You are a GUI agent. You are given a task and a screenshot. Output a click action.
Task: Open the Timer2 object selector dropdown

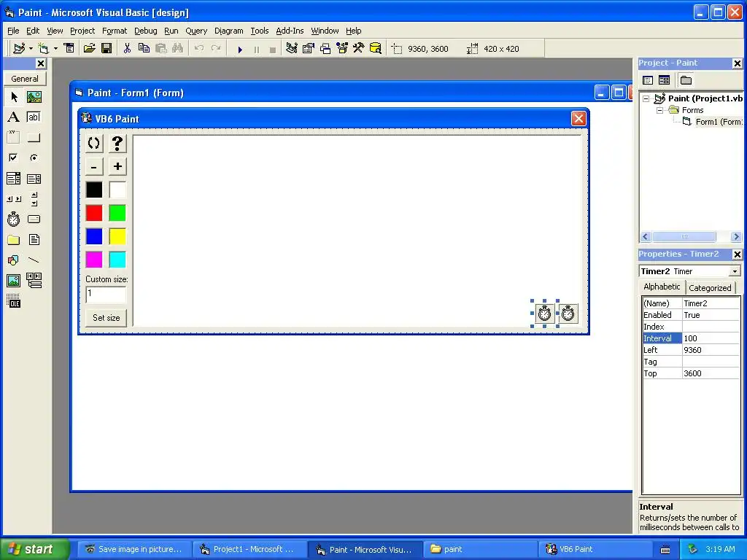pos(735,271)
